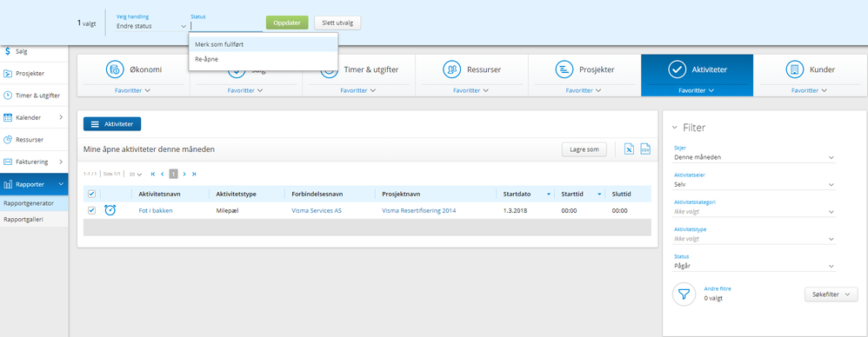The width and height of the screenshot is (868, 337).
Task: Click the Ressurser sidebar icon
Action: click(x=8, y=140)
